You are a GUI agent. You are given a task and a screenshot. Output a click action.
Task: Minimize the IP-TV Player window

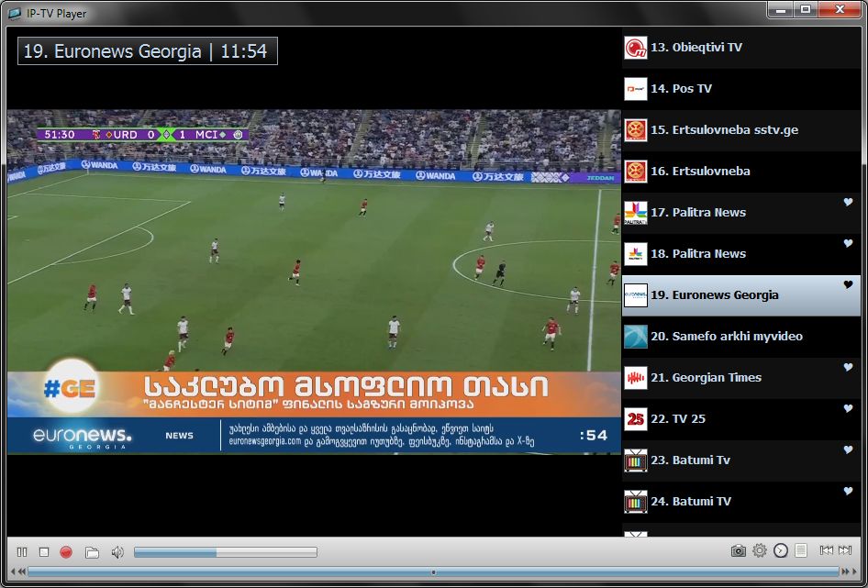pyautogui.click(x=781, y=9)
